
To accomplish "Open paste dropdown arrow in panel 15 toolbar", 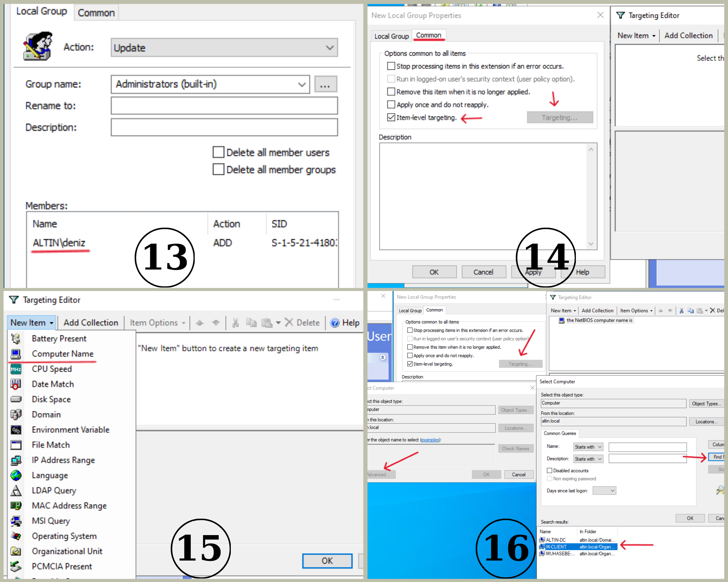I will (x=278, y=323).
